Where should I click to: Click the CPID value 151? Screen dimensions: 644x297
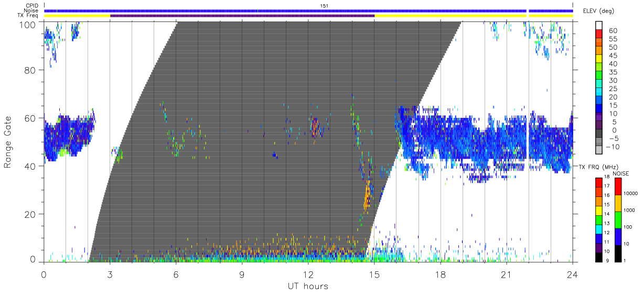324,6
